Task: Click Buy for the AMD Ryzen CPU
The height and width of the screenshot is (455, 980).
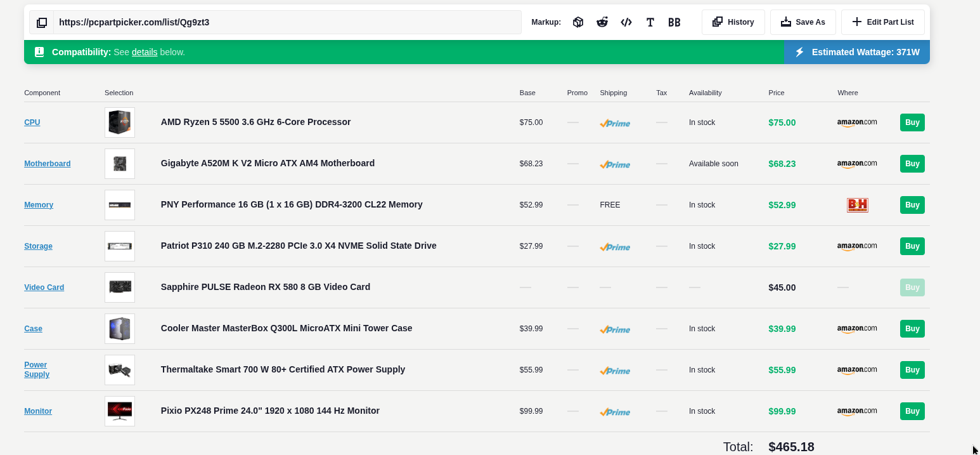Action: click(912, 122)
